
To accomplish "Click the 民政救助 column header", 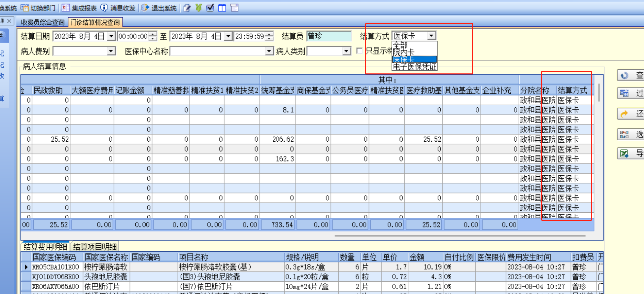I will pos(51,90).
